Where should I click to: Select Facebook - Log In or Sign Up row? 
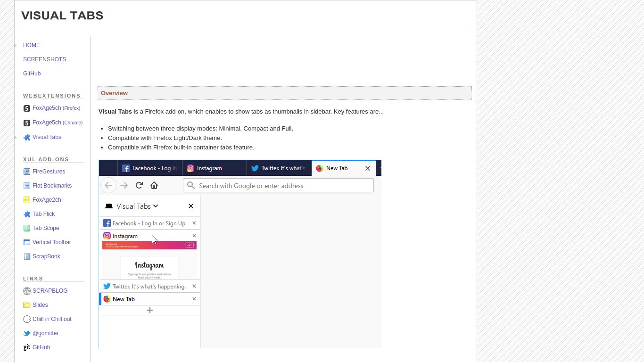(149, 223)
